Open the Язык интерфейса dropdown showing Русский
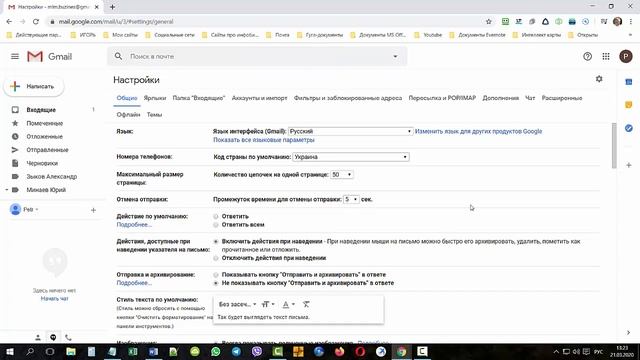 [x=350, y=131]
